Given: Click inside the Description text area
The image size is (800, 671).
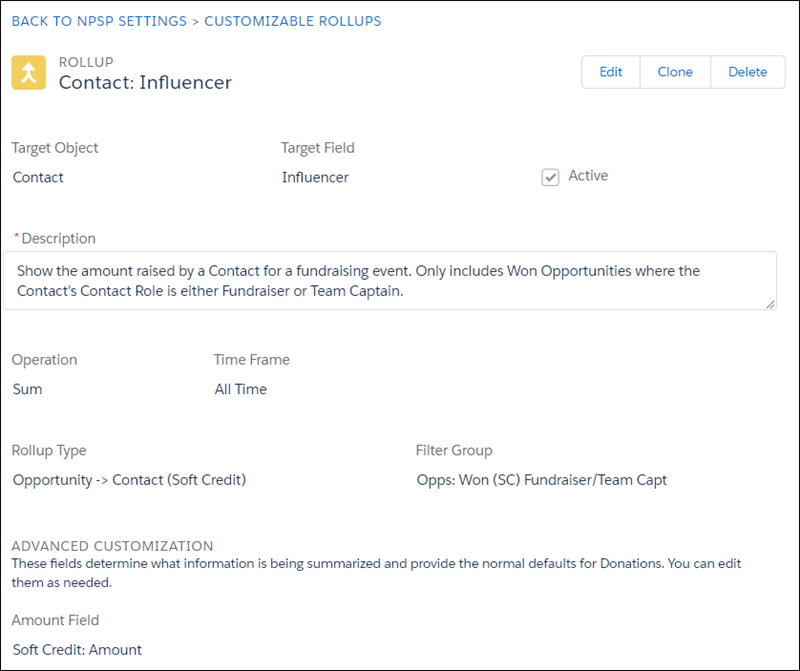Looking at the screenshot, I should click(390, 281).
